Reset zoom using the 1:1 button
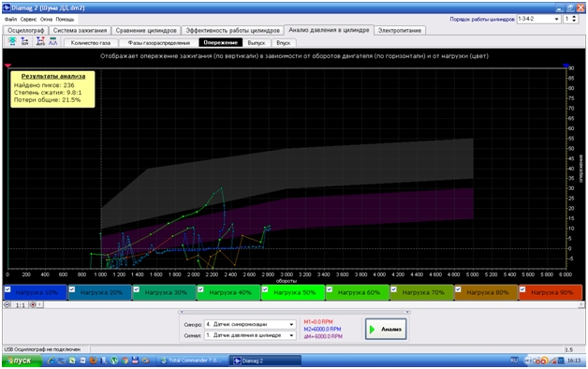 pyautogui.click(x=20, y=305)
